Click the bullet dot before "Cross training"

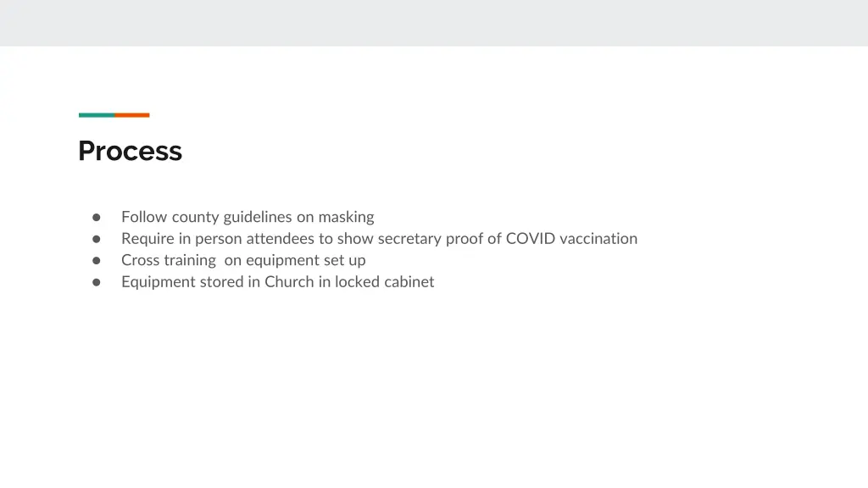coord(97,261)
